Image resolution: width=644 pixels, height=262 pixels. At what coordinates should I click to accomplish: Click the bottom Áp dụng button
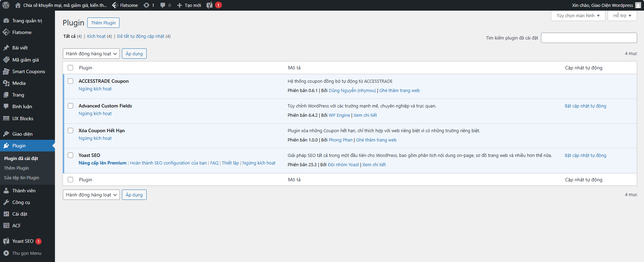(134, 195)
